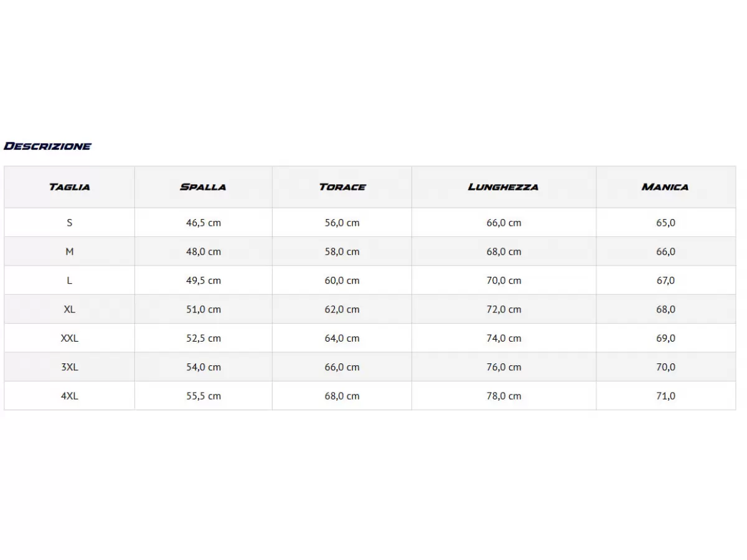Viewport: 747px width, 560px height.
Task: Click the Manica column header
Action: (665, 187)
